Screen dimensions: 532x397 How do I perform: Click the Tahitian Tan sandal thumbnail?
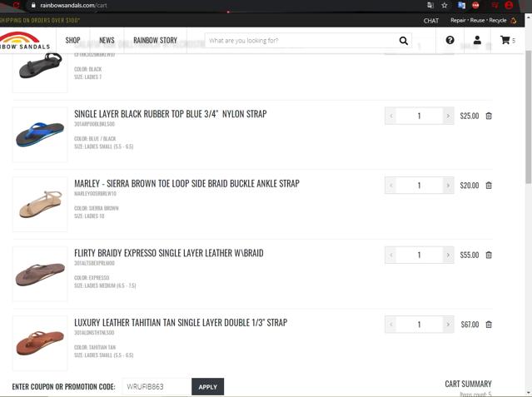[x=40, y=344]
